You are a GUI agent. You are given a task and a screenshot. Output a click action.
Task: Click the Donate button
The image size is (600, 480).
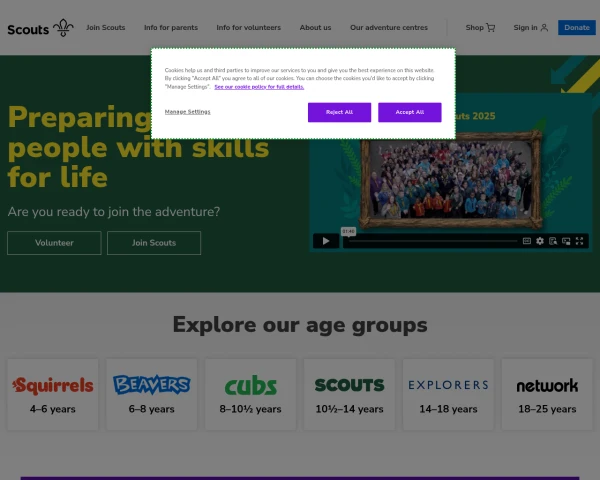pos(577,28)
